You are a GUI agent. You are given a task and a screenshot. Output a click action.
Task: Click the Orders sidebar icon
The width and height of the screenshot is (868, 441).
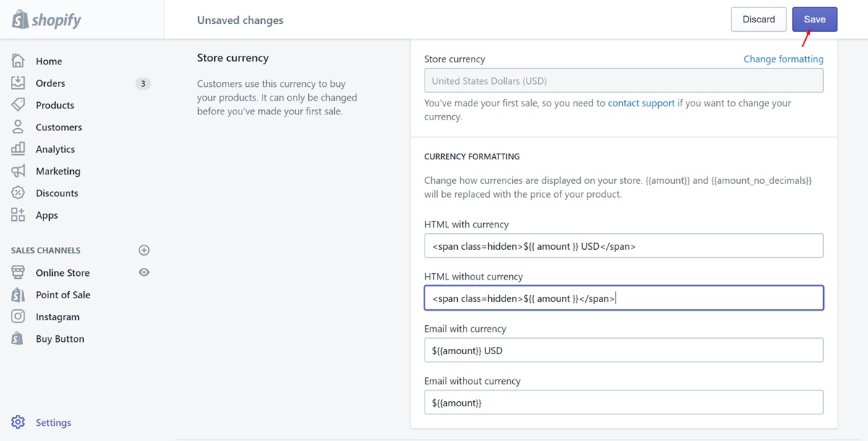(18, 83)
